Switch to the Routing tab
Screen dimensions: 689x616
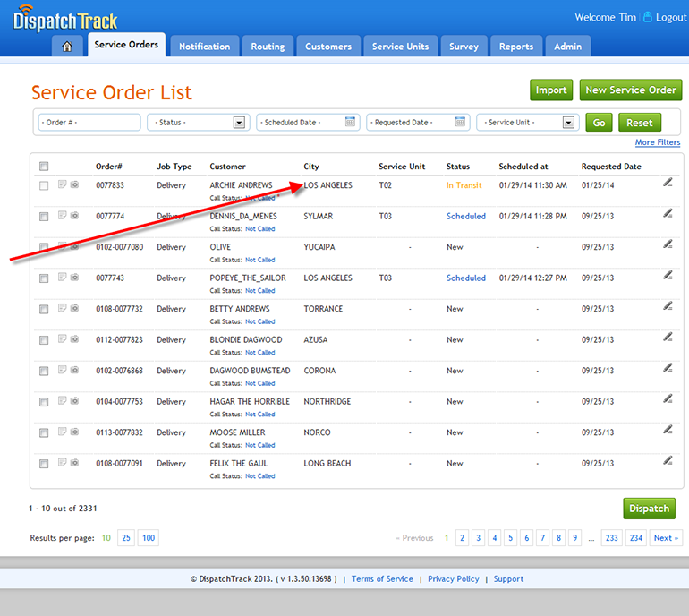[x=268, y=47]
